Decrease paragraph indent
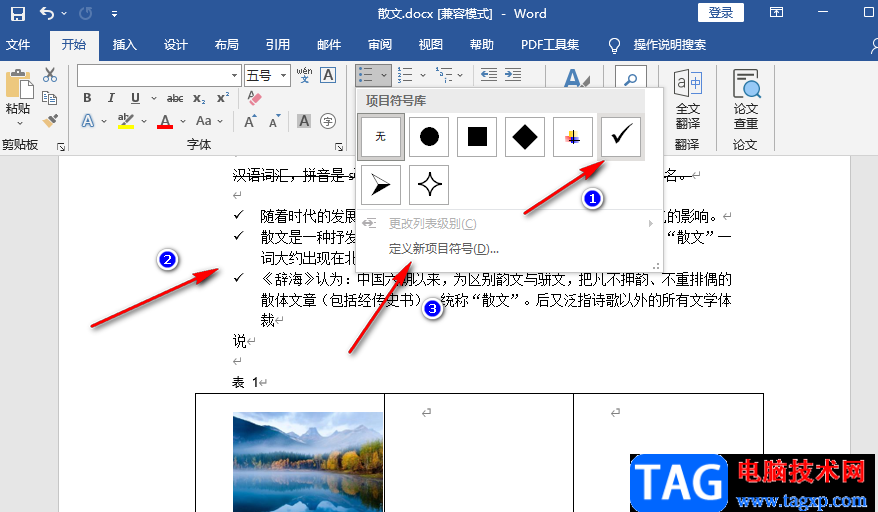This screenshot has height=512, width=878. point(489,75)
